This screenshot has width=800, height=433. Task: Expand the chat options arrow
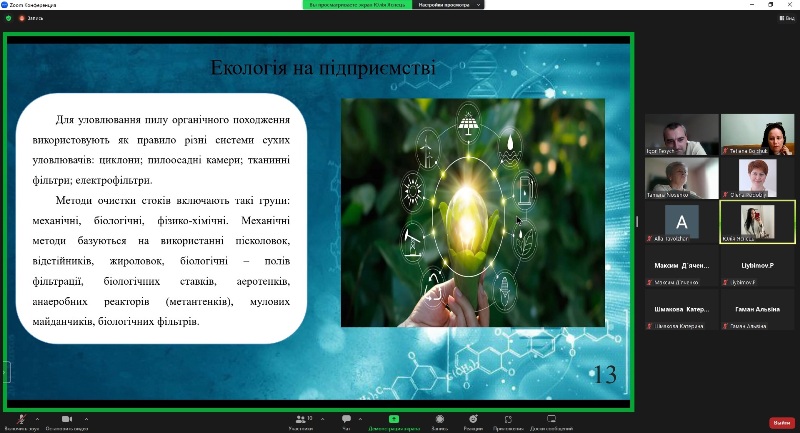pos(360,419)
